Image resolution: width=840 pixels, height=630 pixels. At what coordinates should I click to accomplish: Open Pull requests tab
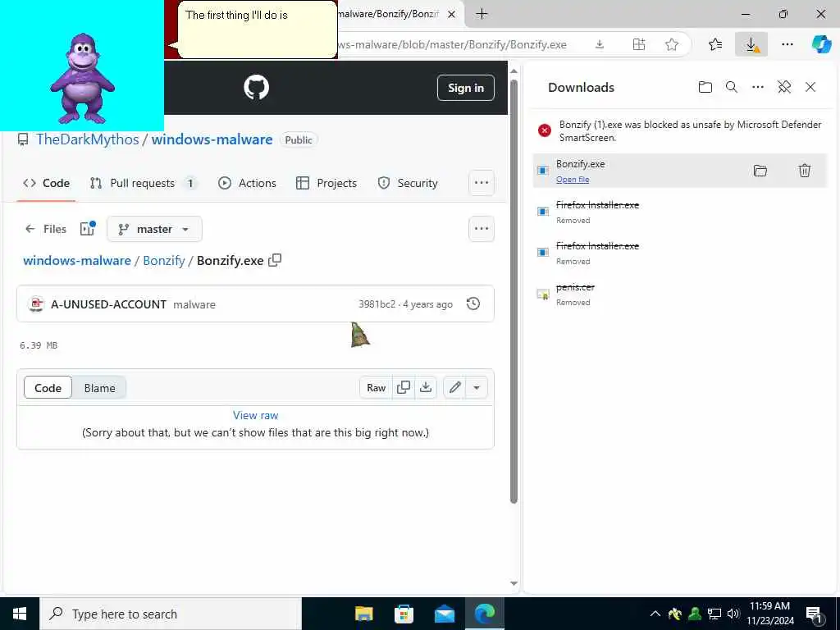(x=143, y=183)
